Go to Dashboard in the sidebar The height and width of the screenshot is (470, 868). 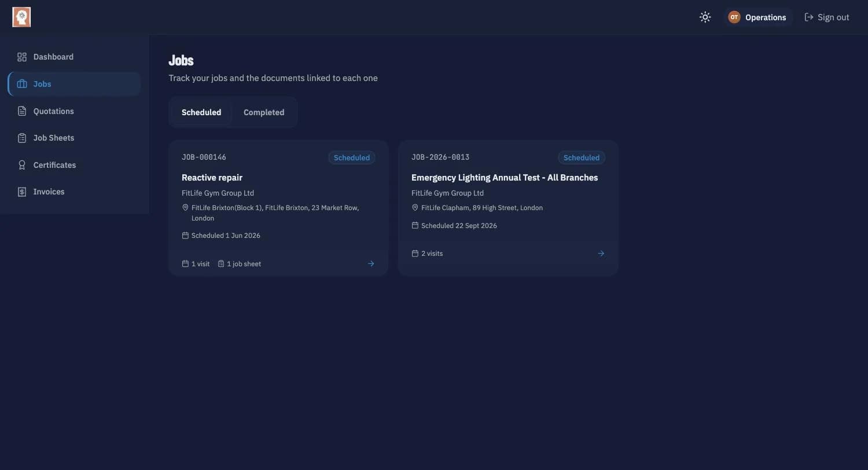(74, 57)
